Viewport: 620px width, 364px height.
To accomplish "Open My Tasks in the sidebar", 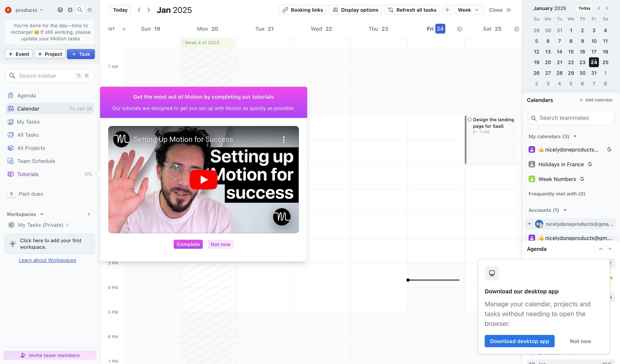I will (x=28, y=122).
